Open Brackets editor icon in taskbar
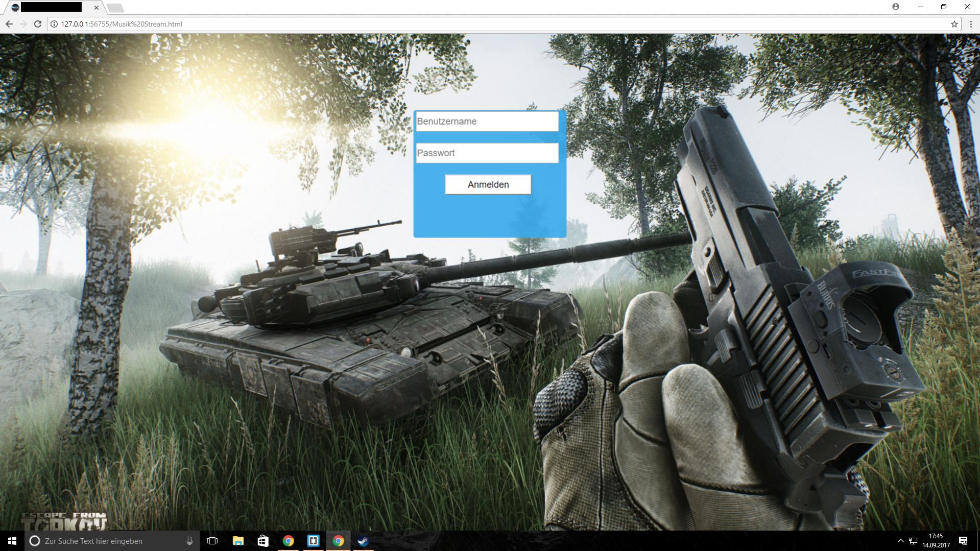 coord(313,541)
